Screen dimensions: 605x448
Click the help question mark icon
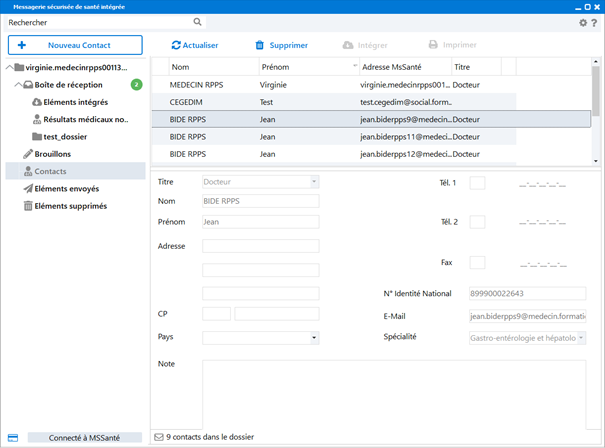(x=595, y=22)
